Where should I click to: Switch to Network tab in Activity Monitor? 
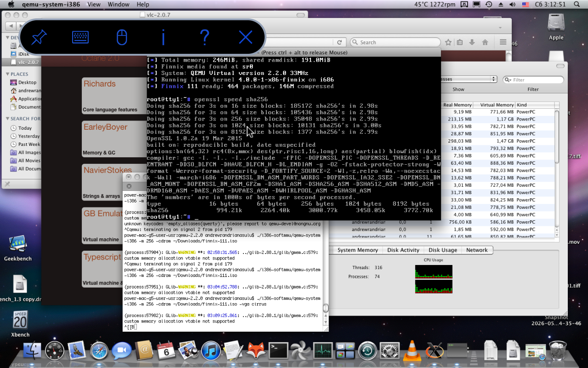tap(477, 250)
